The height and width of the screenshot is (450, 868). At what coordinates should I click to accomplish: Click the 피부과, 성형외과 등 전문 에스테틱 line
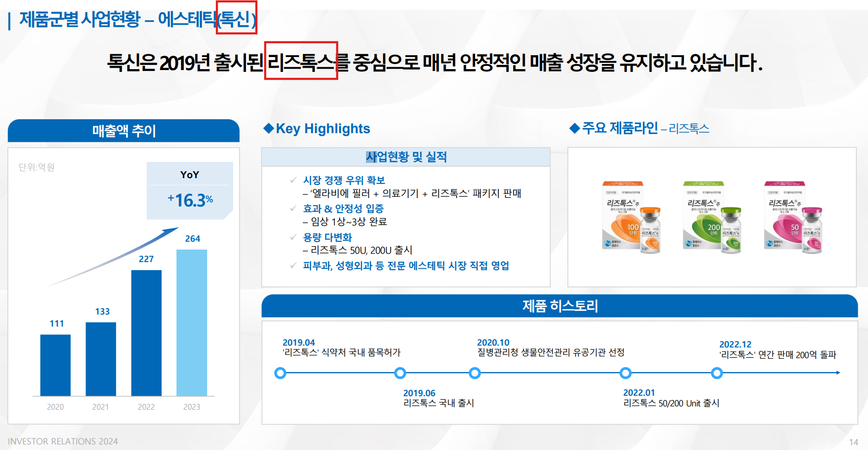[x=406, y=265]
